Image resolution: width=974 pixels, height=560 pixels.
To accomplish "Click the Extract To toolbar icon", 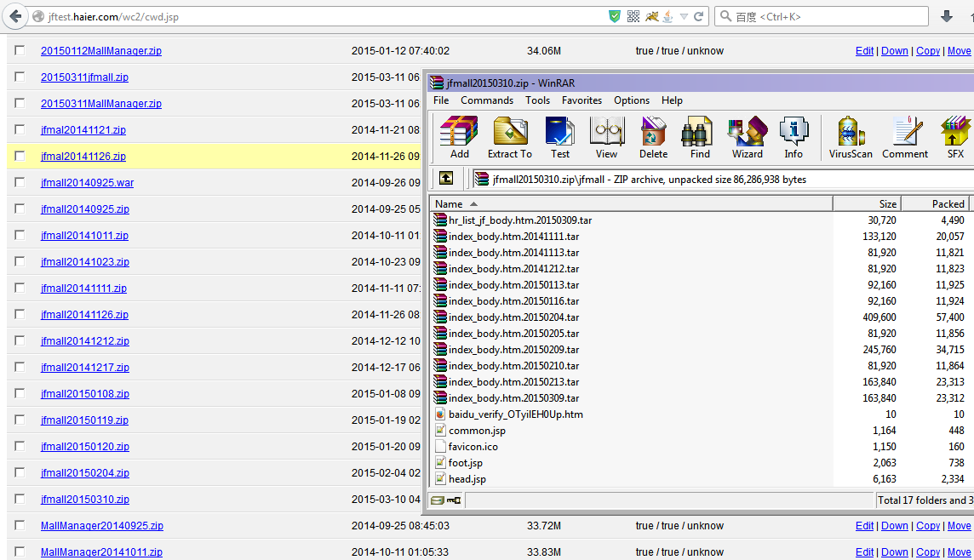I will click(510, 137).
